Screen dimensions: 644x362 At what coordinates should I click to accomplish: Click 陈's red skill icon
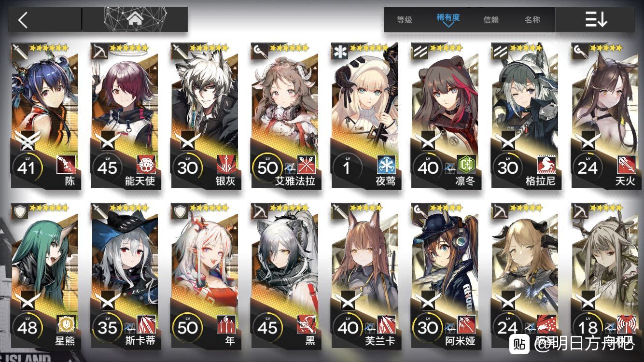pyautogui.click(x=66, y=165)
